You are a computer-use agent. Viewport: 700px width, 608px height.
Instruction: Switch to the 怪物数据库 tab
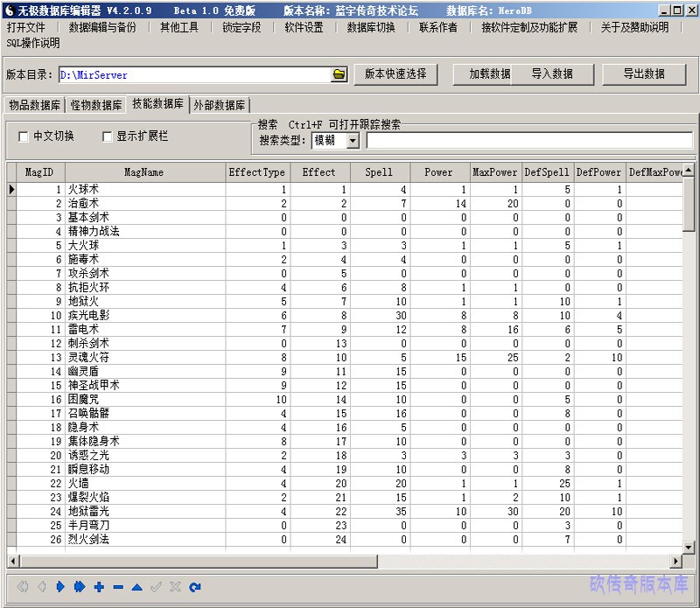tap(95, 106)
